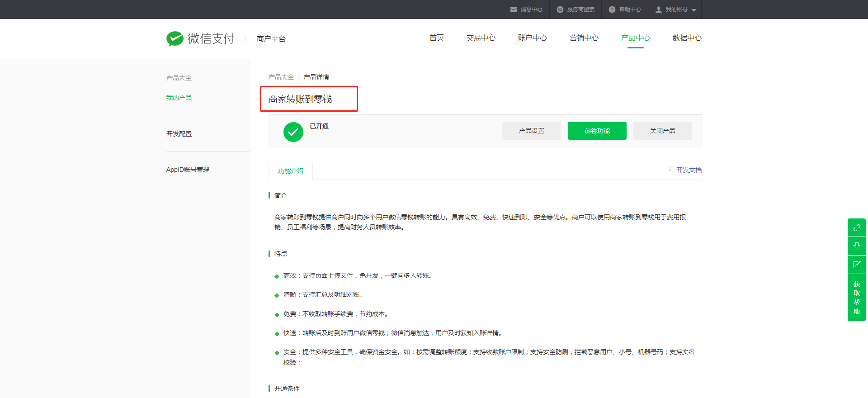
Task: Click the 商家转账到零钱 page title
Action: (x=300, y=99)
